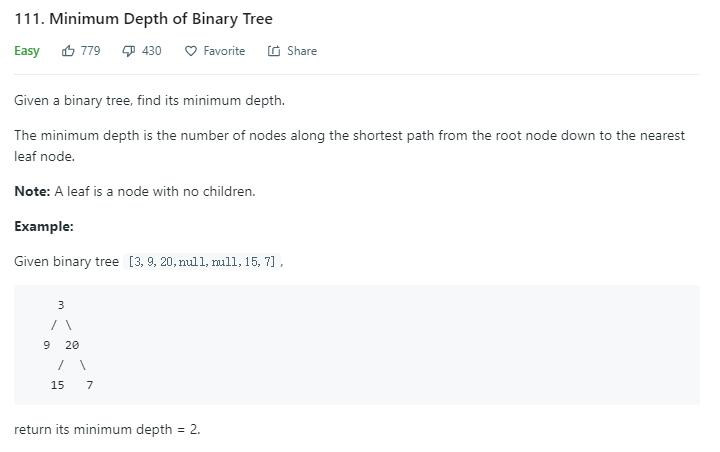Click root node 3 in tree diagram
Image resolution: width=720 pixels, height=452 pixels.
(x=61, y=305)
